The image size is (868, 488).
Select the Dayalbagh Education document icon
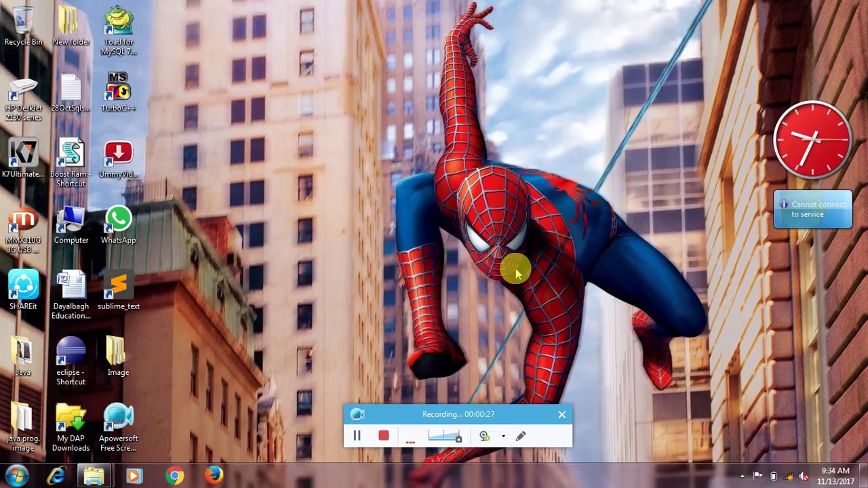coord(71,296)
